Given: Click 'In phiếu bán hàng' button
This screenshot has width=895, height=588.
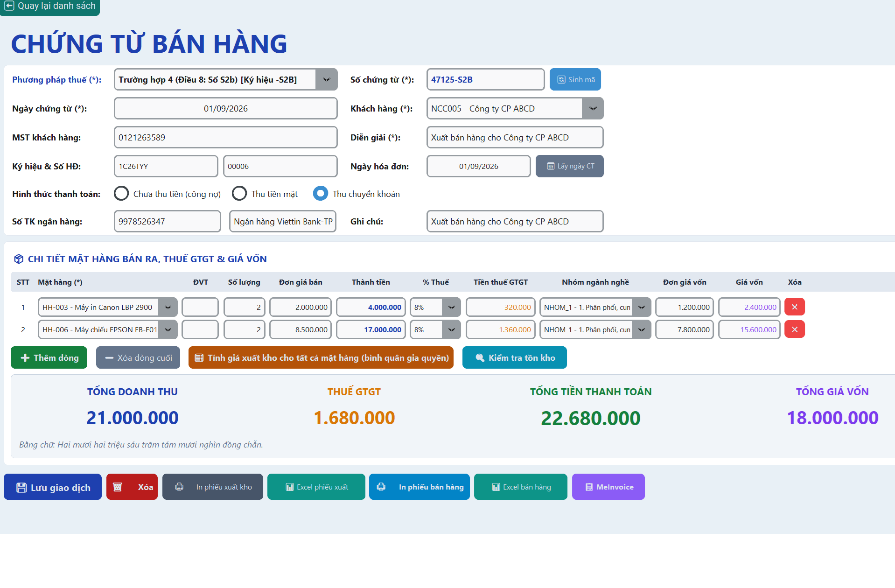Looking at the screenshot, I should (420, 487).
